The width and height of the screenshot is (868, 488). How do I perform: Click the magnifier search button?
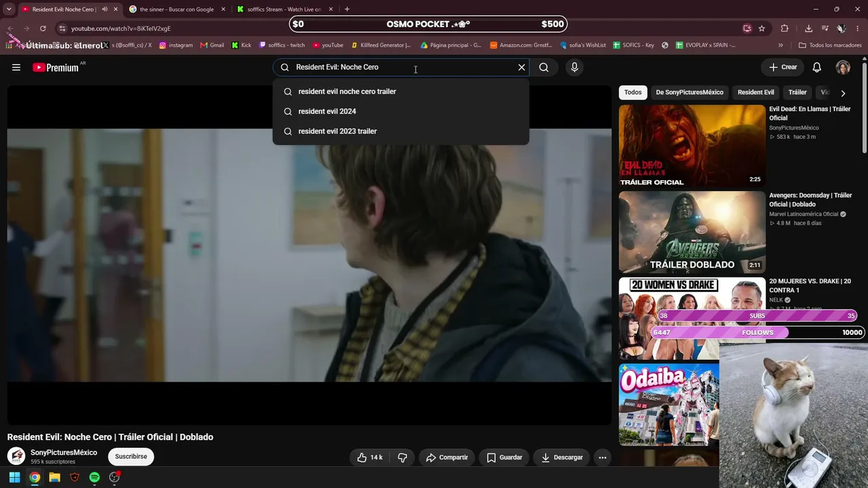tap(544, 67)
